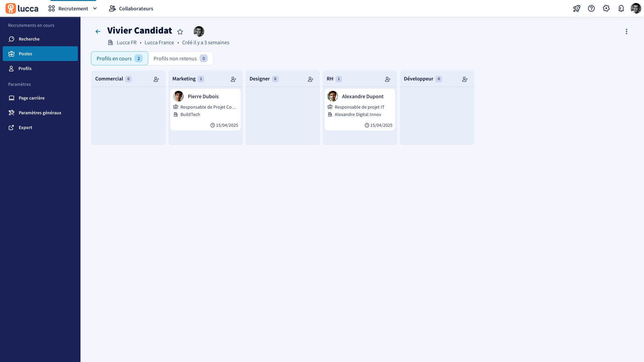Add a candidate to the Commercial column
The image size is (644, 362).
156,79
